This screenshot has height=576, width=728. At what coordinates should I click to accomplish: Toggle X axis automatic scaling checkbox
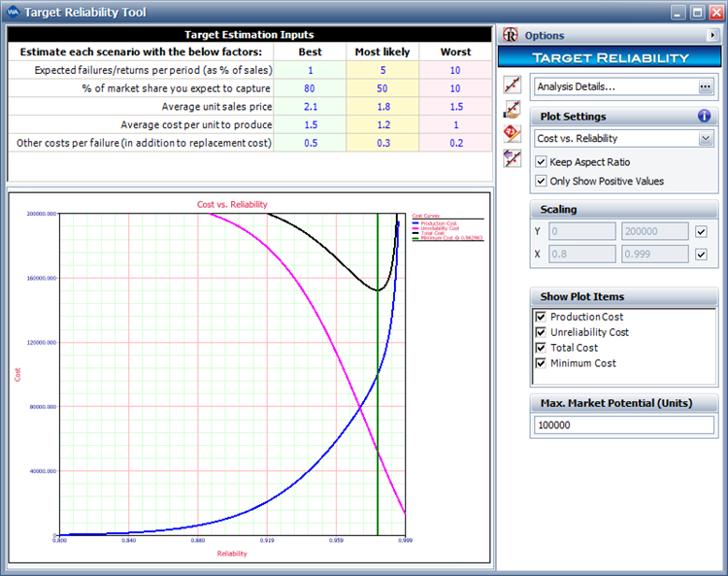tap(702, 254)
